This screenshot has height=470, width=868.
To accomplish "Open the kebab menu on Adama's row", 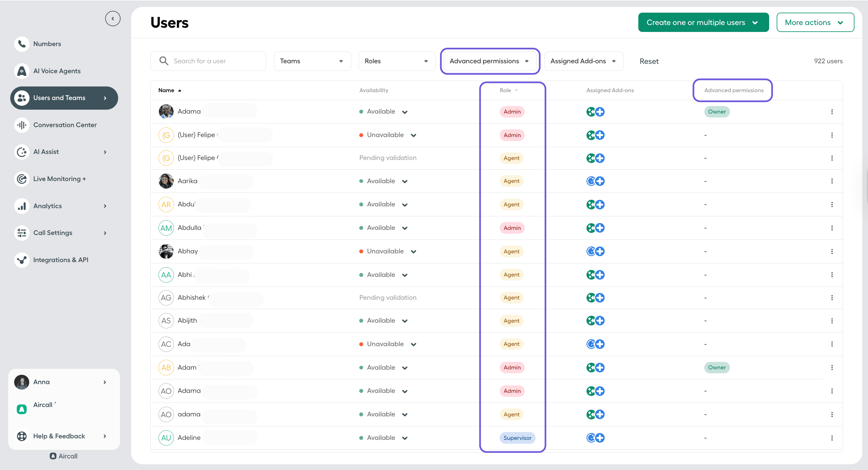I will pyautogui.click(x=832, y=111).
